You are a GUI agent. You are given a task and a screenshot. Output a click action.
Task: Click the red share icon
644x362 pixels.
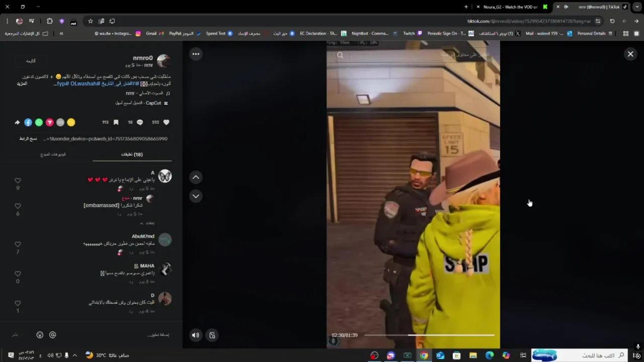[50, 122]
